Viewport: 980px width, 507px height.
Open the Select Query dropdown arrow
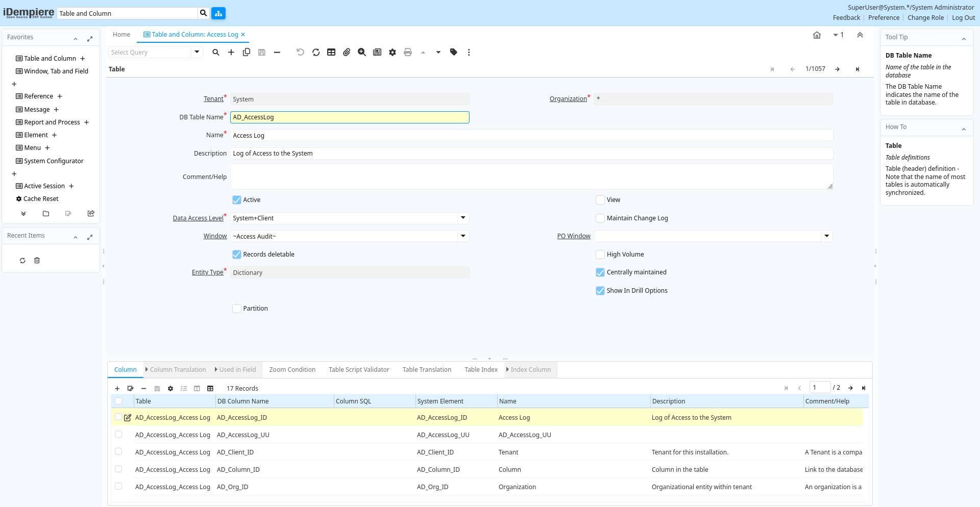[197, 52]
